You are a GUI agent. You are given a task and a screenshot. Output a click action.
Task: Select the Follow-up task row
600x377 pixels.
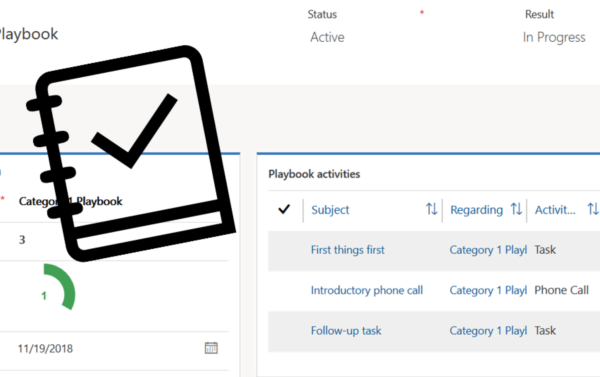[434, 331]
